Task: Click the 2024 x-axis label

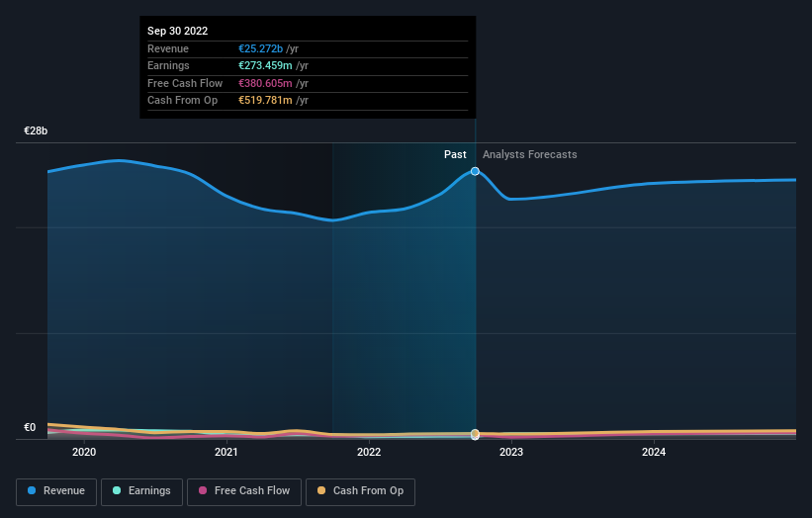Action: [x=654, y=453]
